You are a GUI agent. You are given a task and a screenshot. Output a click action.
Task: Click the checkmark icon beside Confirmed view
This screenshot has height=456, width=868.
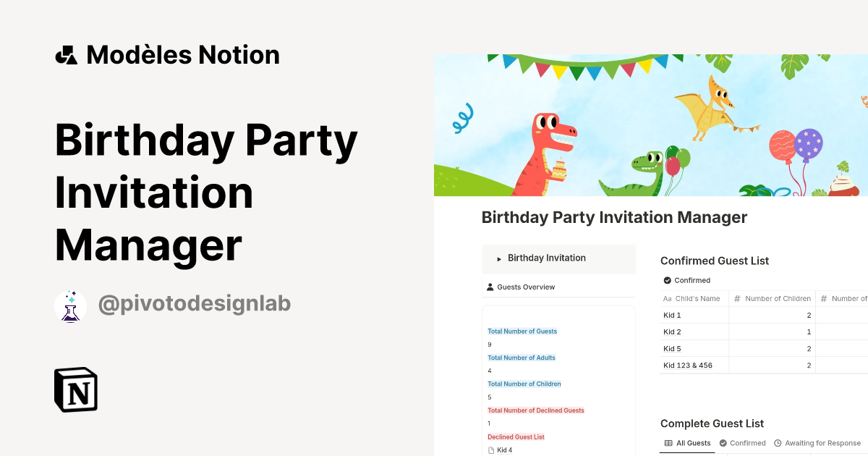pyautogui.click(x=665, y=280)
